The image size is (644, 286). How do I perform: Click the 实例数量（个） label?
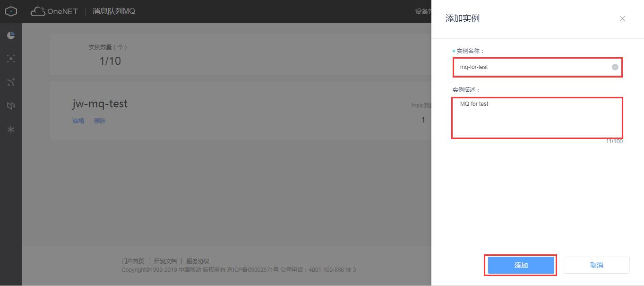(108, 47)
